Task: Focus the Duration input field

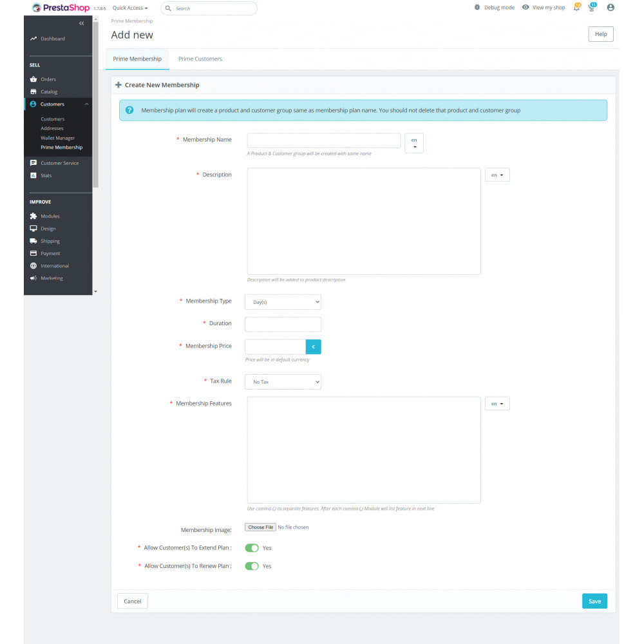Action: tap(283, 325)
